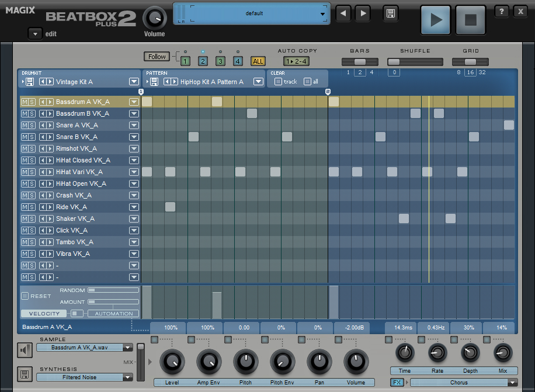Toggle the Follow button
535x392 pixels.
coord(157,57)
